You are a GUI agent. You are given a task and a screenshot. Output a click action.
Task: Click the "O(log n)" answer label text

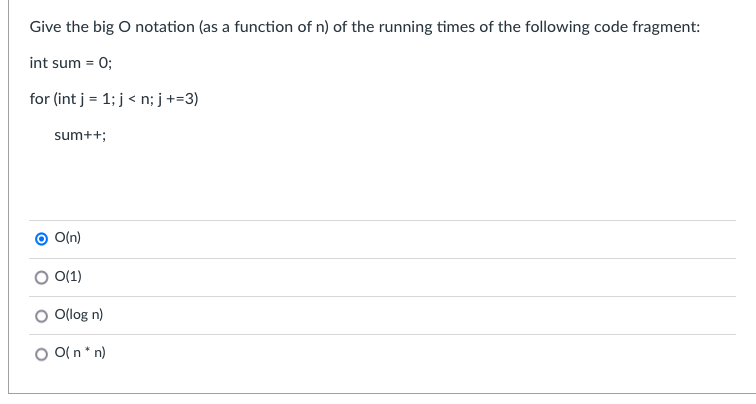click(79, 314)
